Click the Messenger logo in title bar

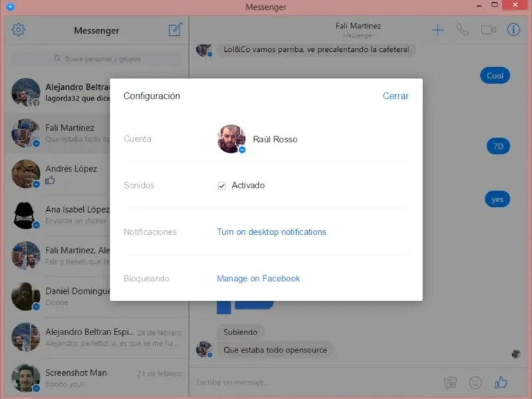point(10,7)
